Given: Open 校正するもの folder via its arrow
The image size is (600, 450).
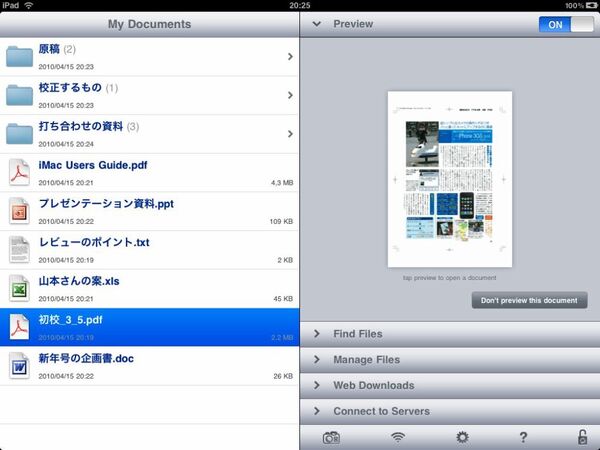Looking at the screenshot, I should [x=290, y=95].
